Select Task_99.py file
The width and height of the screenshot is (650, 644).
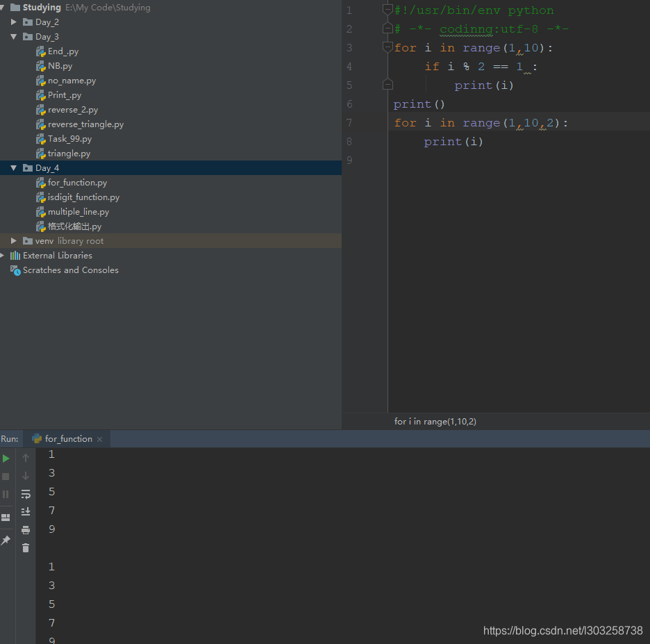coord(69,138)
